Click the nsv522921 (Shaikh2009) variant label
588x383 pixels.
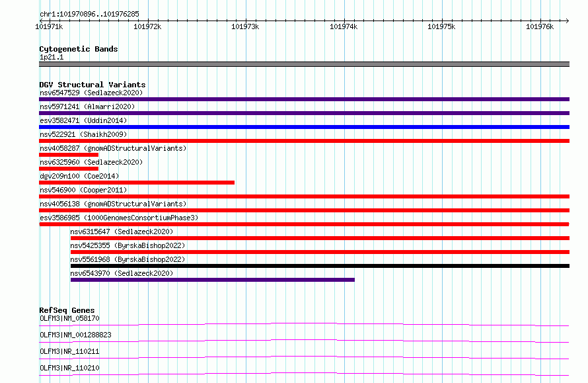[83, 134]
